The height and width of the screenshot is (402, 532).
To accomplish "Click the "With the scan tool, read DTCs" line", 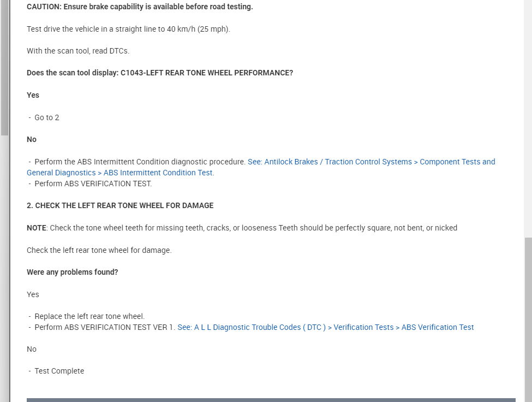I will 78,51.
